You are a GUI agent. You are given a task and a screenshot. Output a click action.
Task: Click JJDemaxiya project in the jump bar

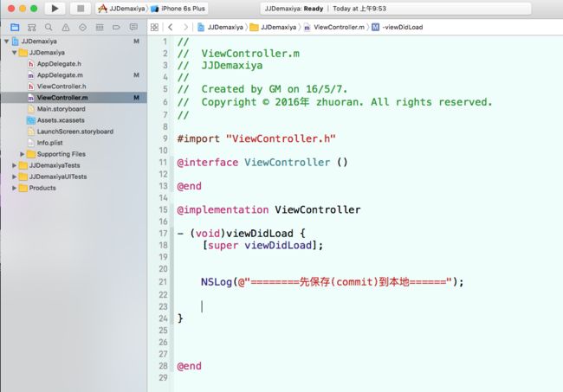click(x=221, y=27)
